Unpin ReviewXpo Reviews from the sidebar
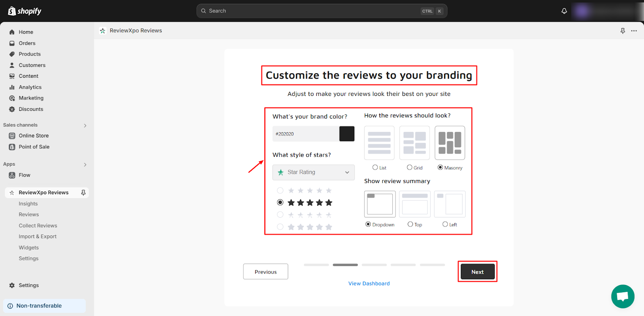 (x=83, y=193)
